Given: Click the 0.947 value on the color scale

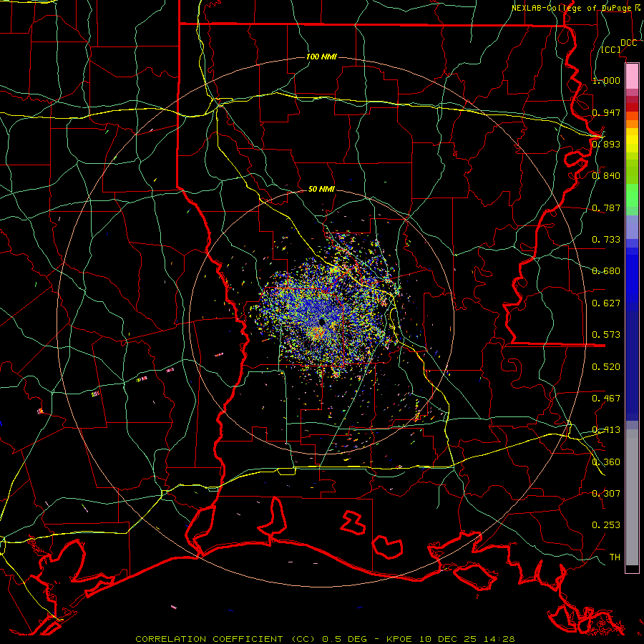Looking at the screenshot, I should (606, 112).
